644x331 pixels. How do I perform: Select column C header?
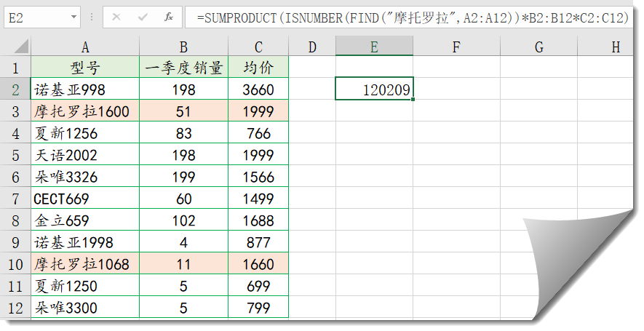(258, 47)
